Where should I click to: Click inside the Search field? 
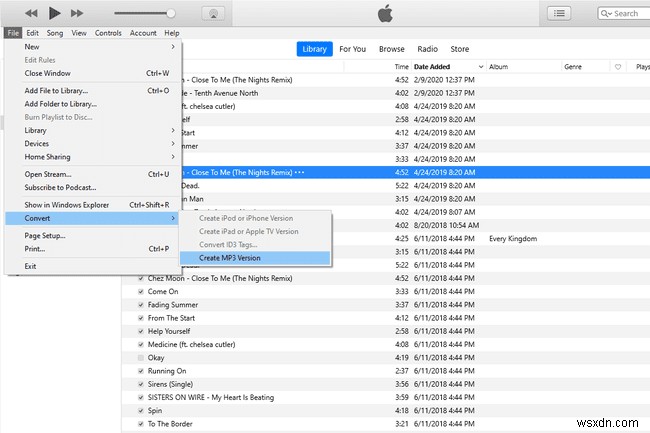point(624,14)
